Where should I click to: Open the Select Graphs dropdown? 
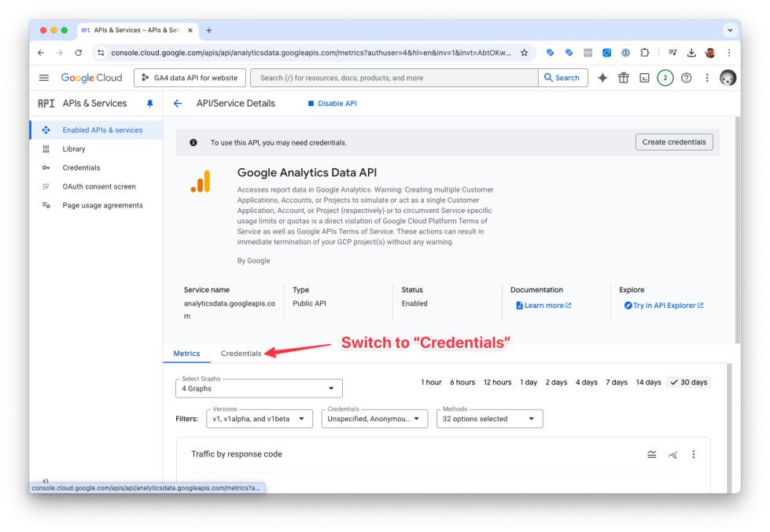pyautogui.click(x=259, y=388)
